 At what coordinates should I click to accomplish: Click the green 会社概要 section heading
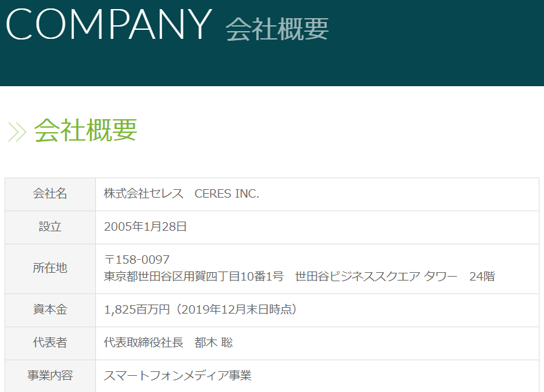coord(86,130)
